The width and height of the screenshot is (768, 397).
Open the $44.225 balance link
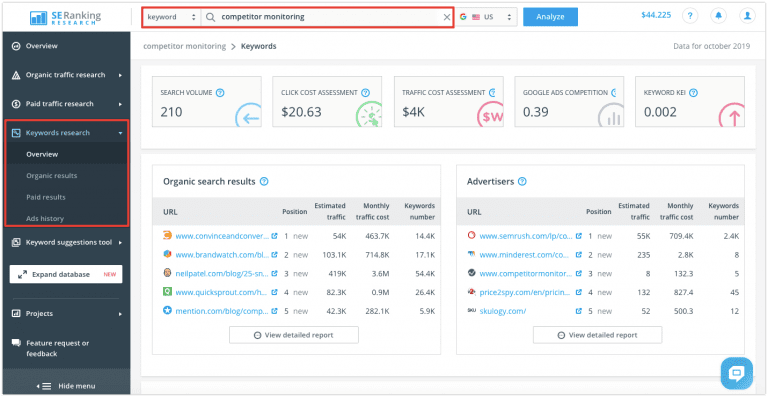click(656, 15)
